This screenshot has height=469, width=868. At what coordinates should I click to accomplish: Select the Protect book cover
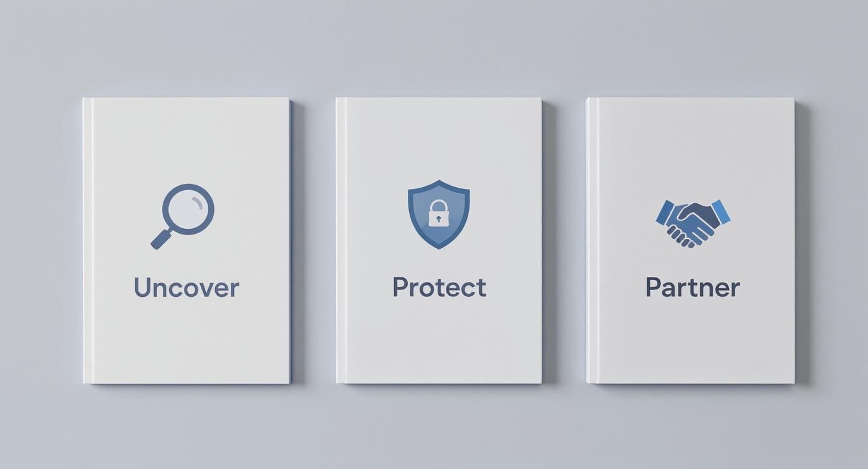pos(439,240)
